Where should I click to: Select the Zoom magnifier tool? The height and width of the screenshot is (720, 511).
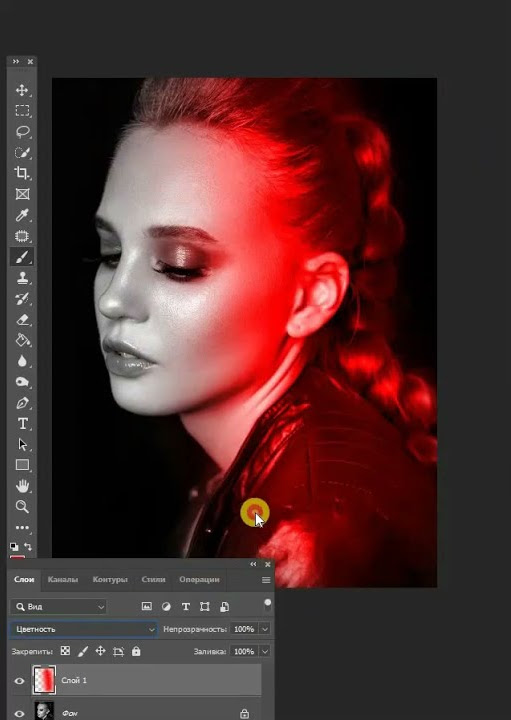coord(22,506)
